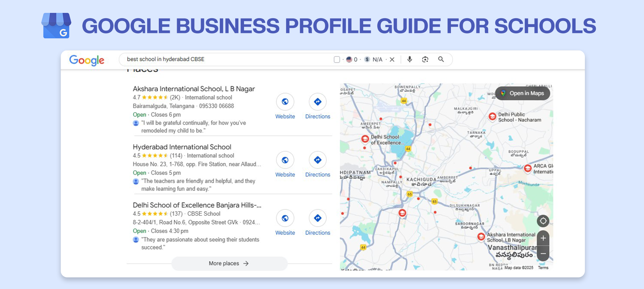Viewport: 644px width, 289px height.
Task: Click 'Closes 5 pm' hours text
Action: [166, 173]
